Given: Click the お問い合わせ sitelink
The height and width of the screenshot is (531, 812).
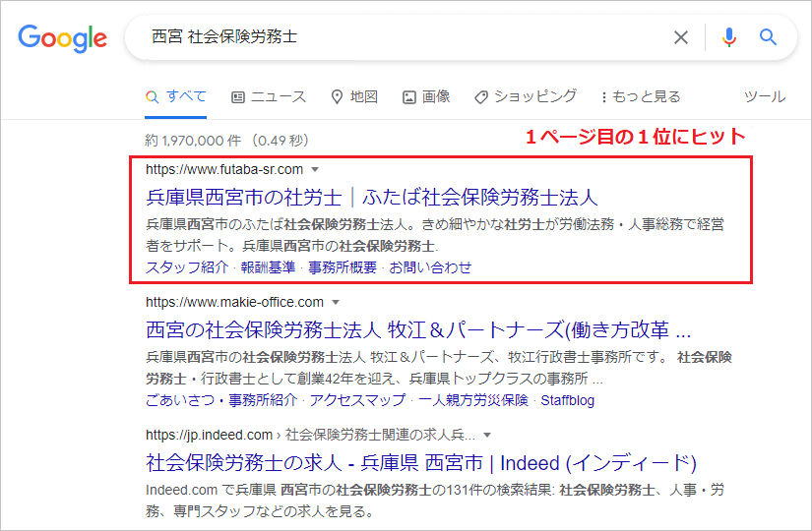Looking at the screenshot, I should point(430,267).
